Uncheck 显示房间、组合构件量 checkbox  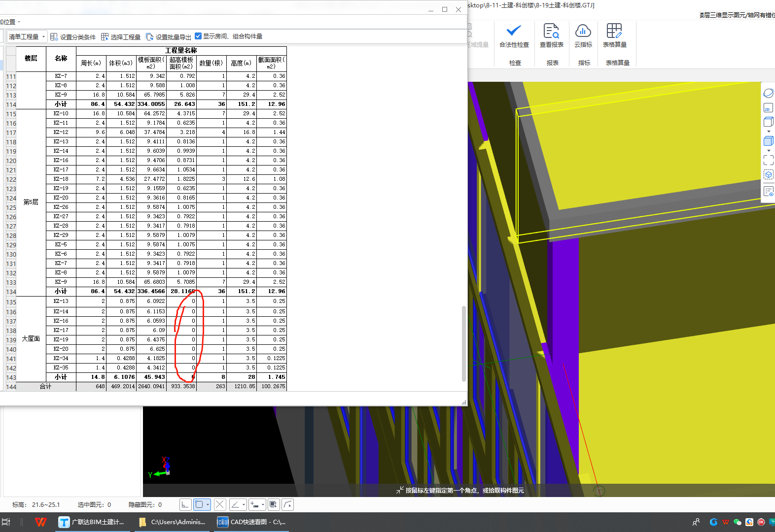point(198,36)
